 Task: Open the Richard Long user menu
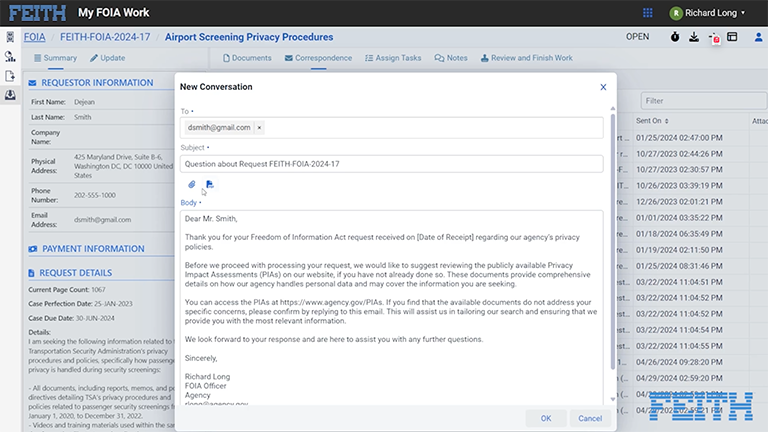click(708, 13)
